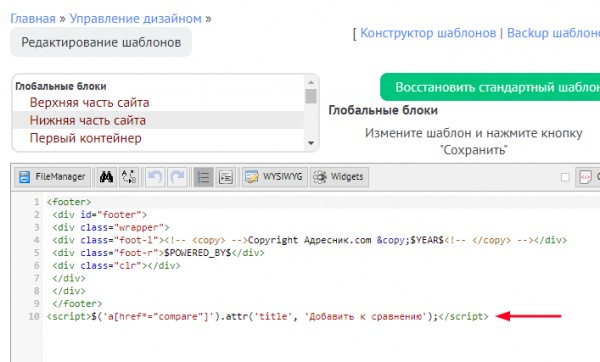
Task: Select Верхняя часть сайта template
Action: coord(90,103)
